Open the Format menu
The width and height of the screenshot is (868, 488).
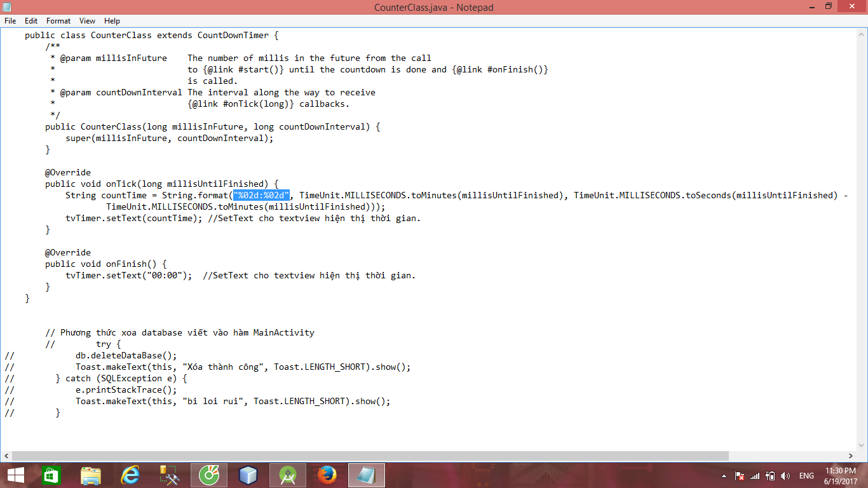click(x=58, y=20)
